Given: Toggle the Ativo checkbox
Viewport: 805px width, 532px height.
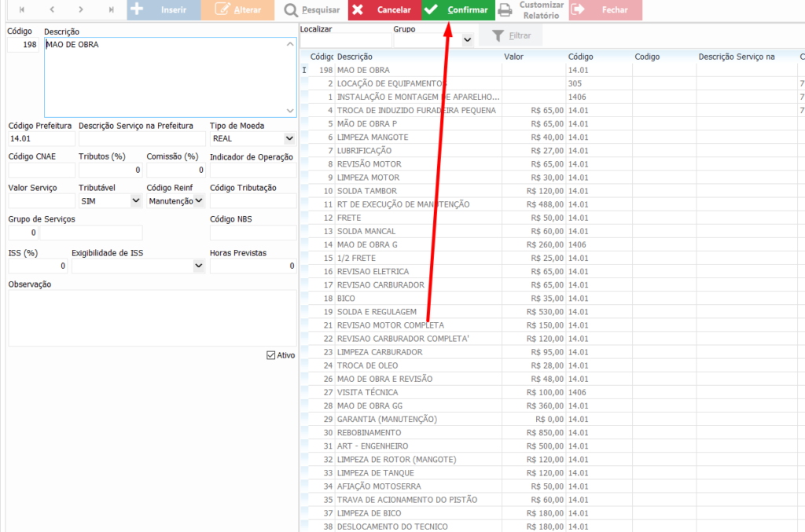Looking at the screenshot, I should click(x=271, y=355).
